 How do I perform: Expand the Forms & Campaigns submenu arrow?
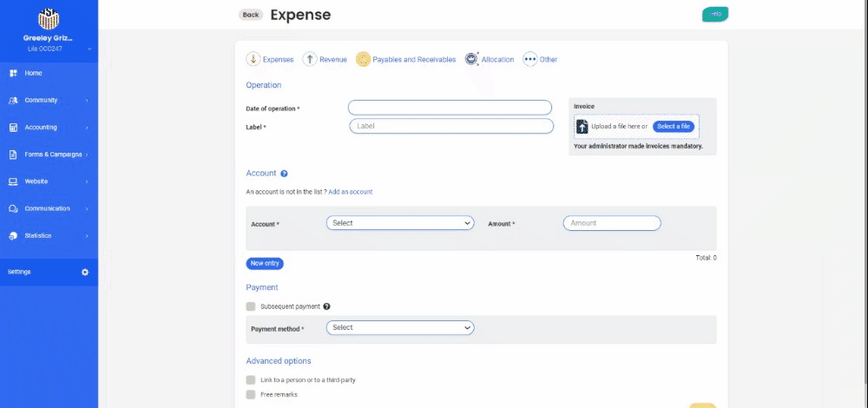click(87, 155)
